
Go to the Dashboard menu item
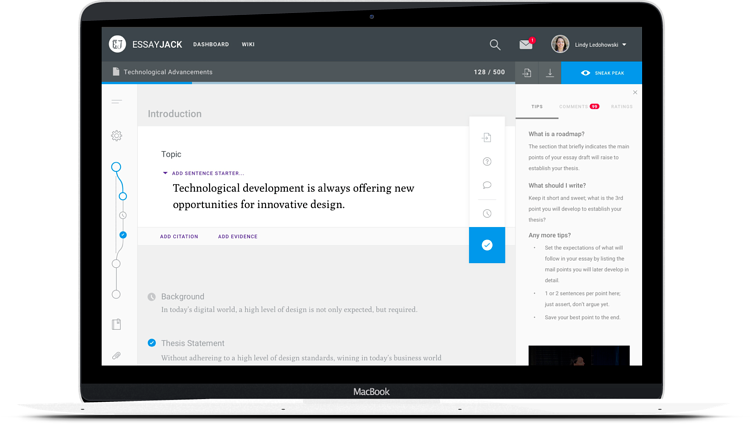tap(211, 44)
